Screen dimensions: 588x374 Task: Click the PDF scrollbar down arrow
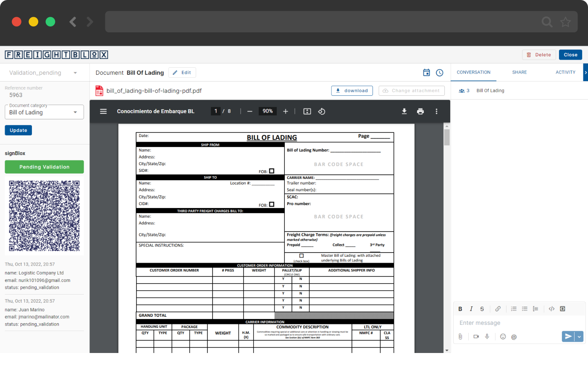click(x=447, y=350)
